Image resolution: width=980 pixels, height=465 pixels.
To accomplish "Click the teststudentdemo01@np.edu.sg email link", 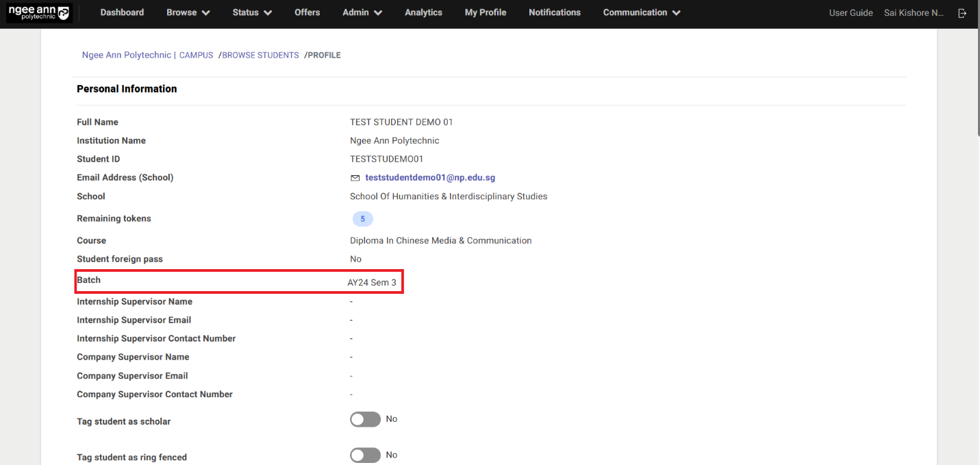I will coord(430,177).
